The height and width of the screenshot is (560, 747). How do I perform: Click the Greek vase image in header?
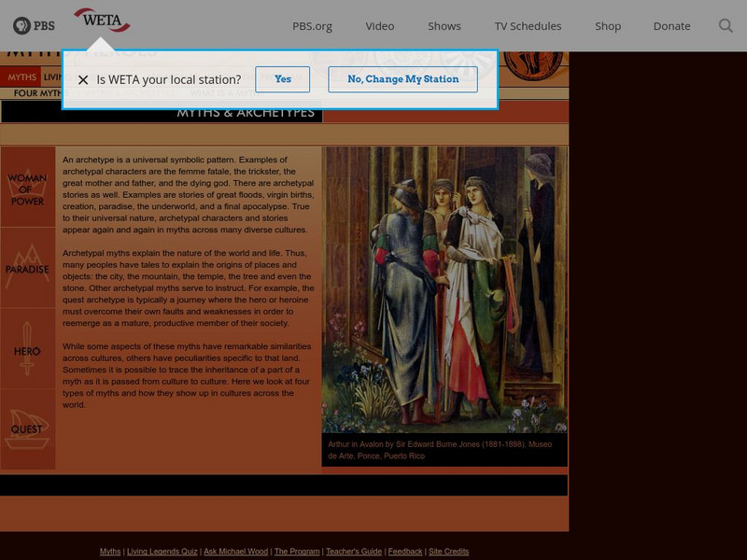pos(533,65)
